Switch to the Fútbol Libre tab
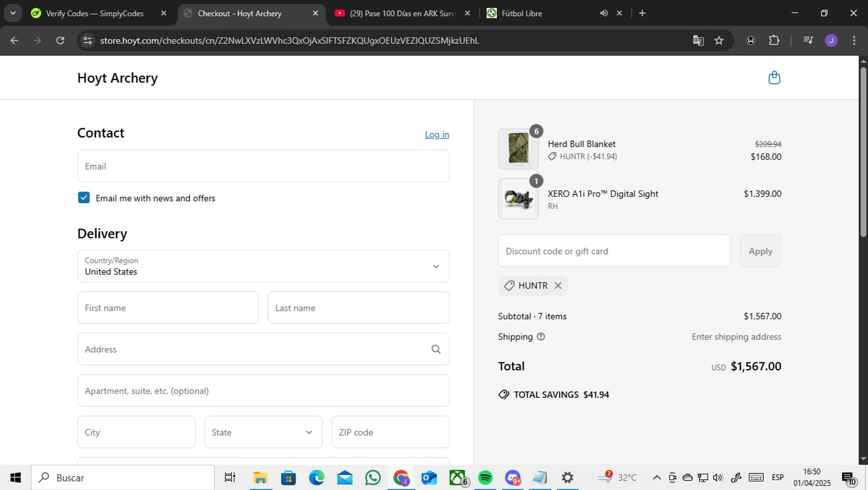 pos(522,13)
